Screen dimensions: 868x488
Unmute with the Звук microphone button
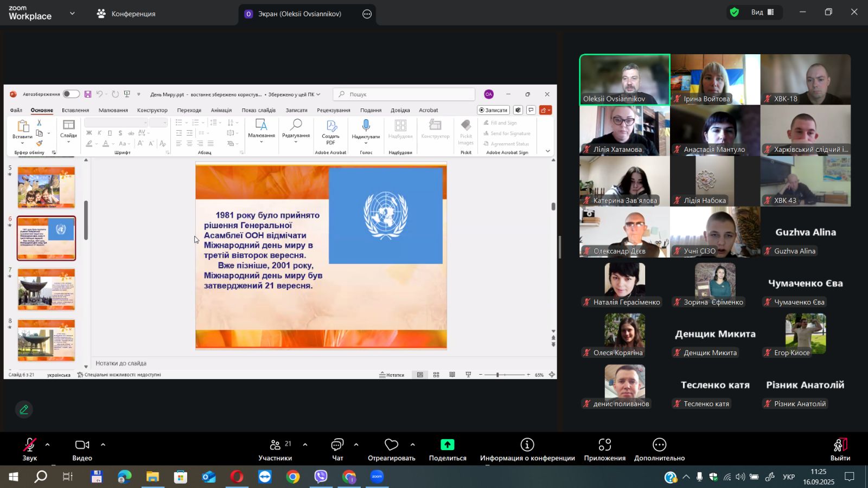30,450
